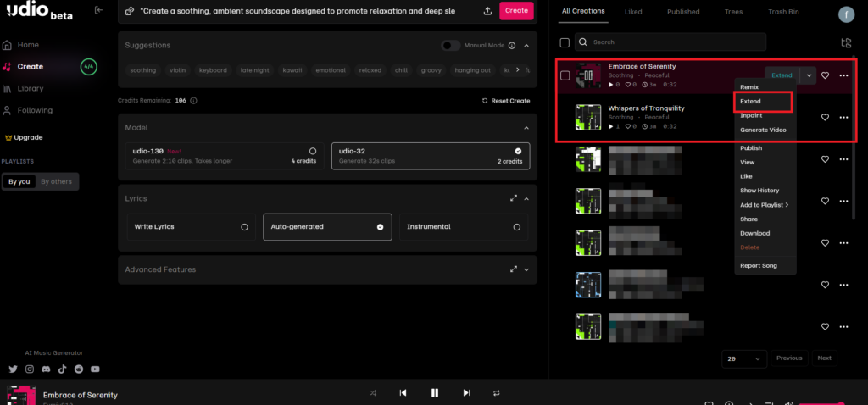
Task: Collapse the sidebar with the arrow icon
Action: pyautogui.click(x=98, y=10)
